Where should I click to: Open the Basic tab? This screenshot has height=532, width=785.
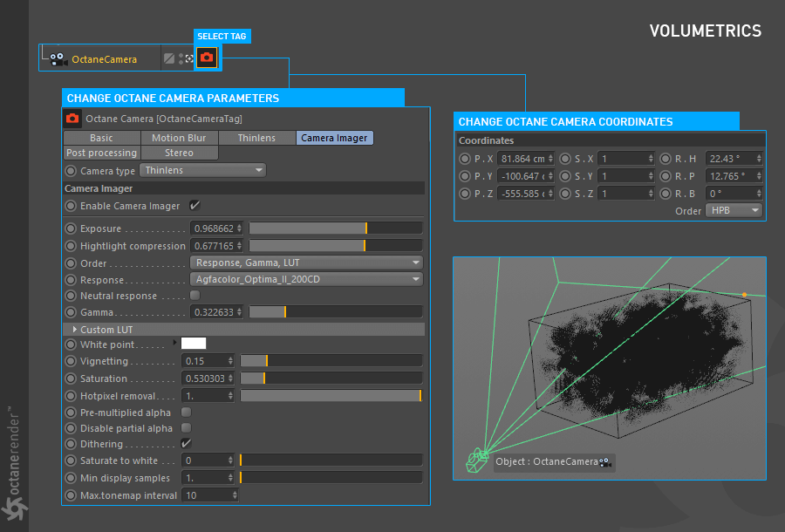(x=102, y=138)
